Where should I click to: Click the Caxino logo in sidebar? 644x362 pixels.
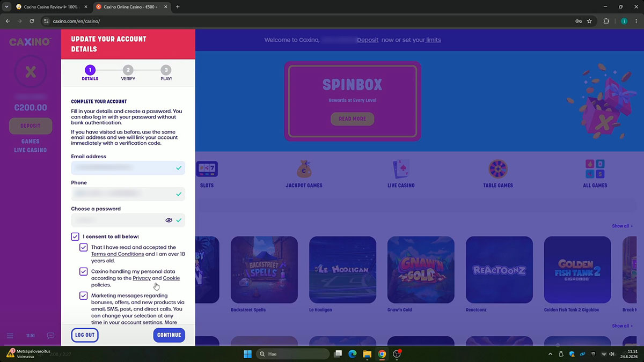30,42
